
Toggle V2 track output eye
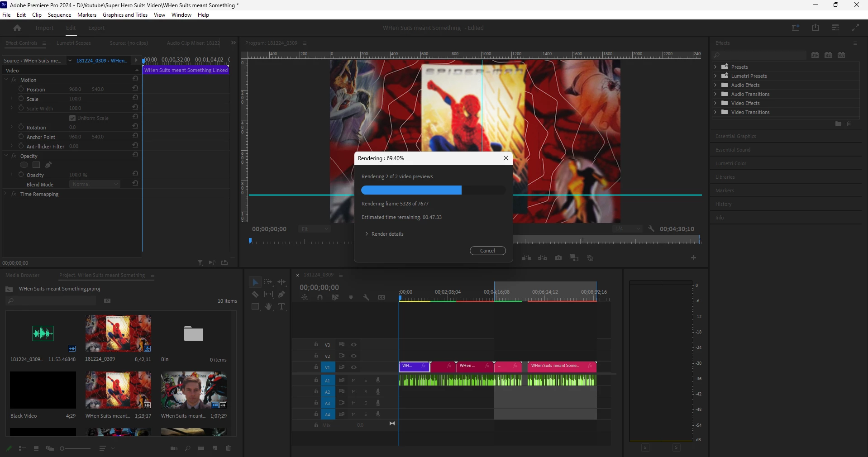[x=354, y=356]
